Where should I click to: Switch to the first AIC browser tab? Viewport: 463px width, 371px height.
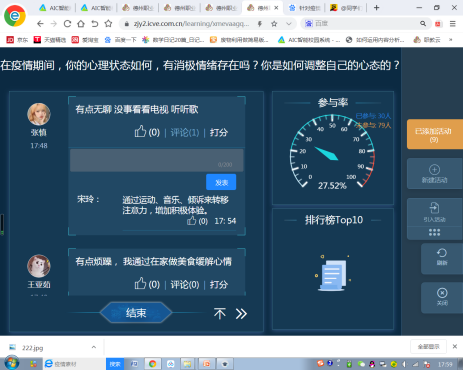pyautogui.click(x=55, y=8)
